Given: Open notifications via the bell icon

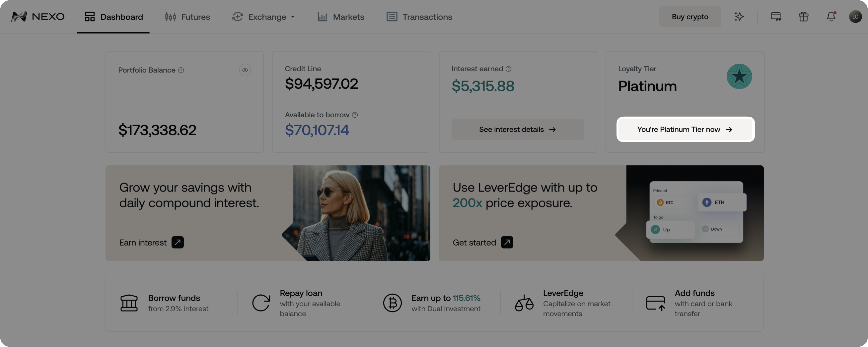Looking at the screenshot, I should click(831, 17).
